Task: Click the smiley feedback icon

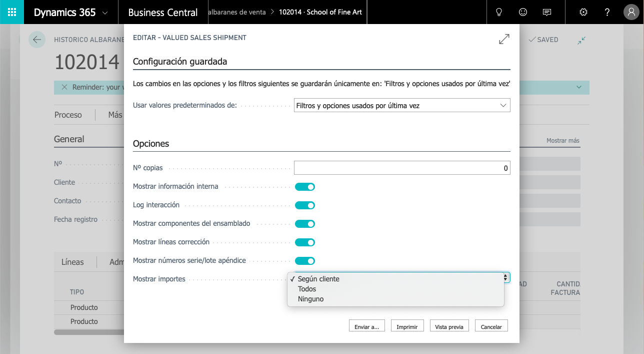Action: (x=523, y=12)
